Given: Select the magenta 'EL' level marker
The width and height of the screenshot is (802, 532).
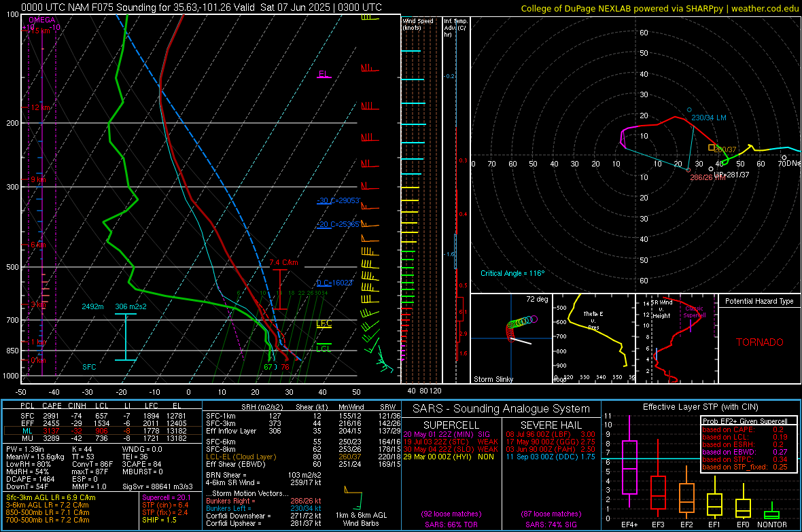Looking at the screenshot, I should tap(324, 73).
